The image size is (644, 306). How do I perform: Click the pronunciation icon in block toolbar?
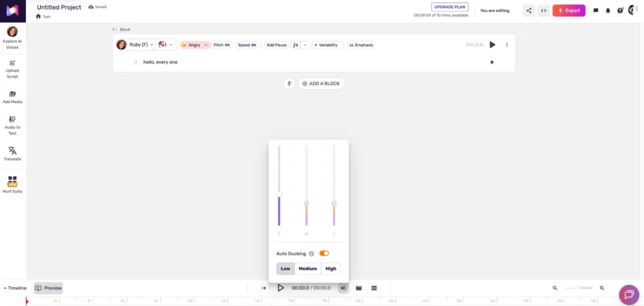click(x=296, y=45)
